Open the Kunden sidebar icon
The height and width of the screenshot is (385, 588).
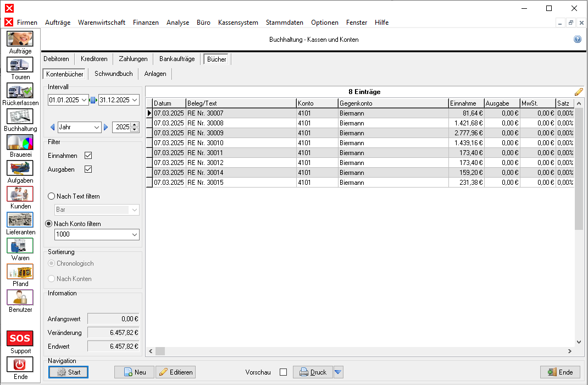tap(20, 194)
